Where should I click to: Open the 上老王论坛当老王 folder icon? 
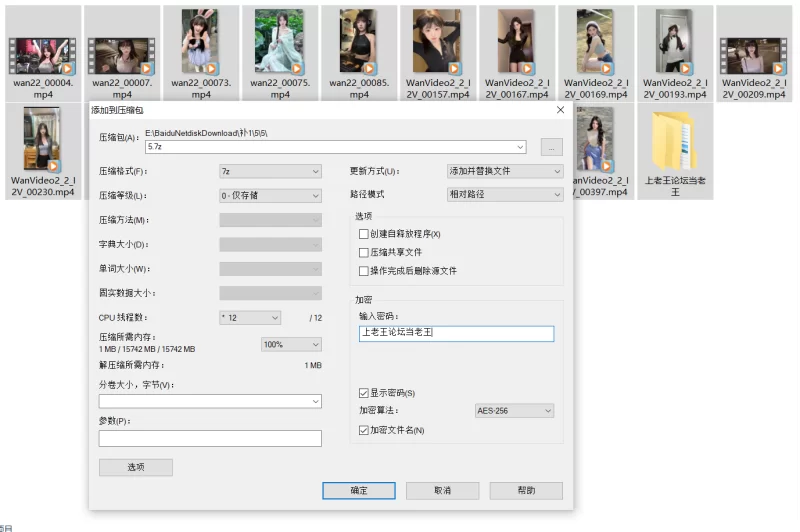point(674,141)
